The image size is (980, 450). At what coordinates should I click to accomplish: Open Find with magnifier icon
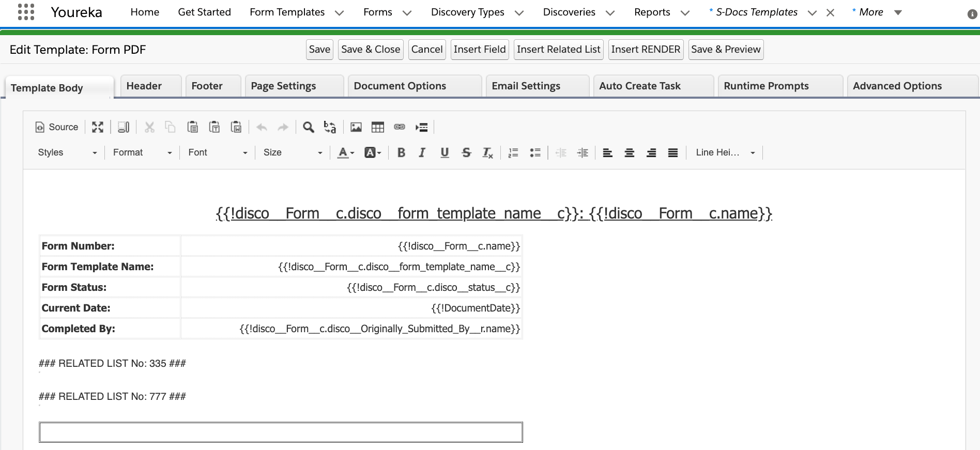click(309, 127)
